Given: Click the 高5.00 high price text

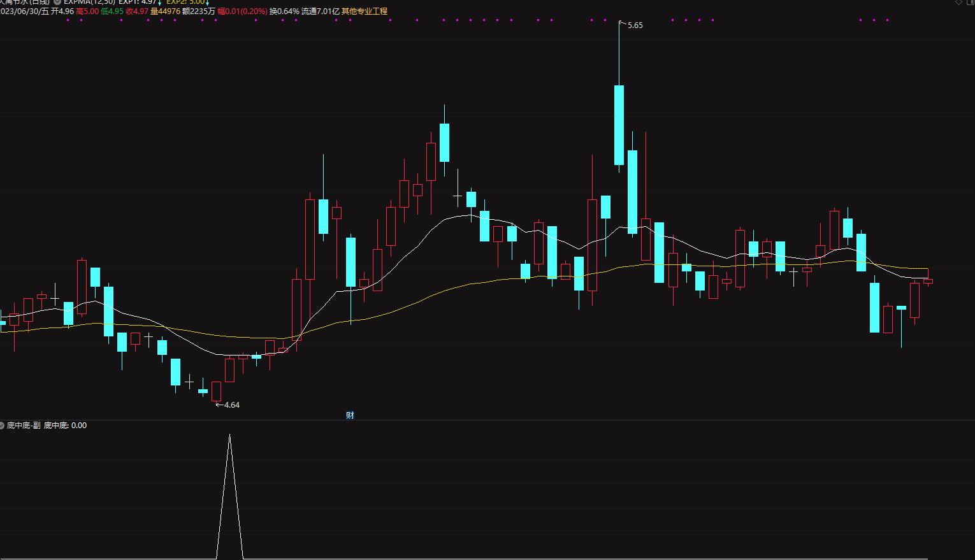Looking at the screenshot, I should point(87,11).
